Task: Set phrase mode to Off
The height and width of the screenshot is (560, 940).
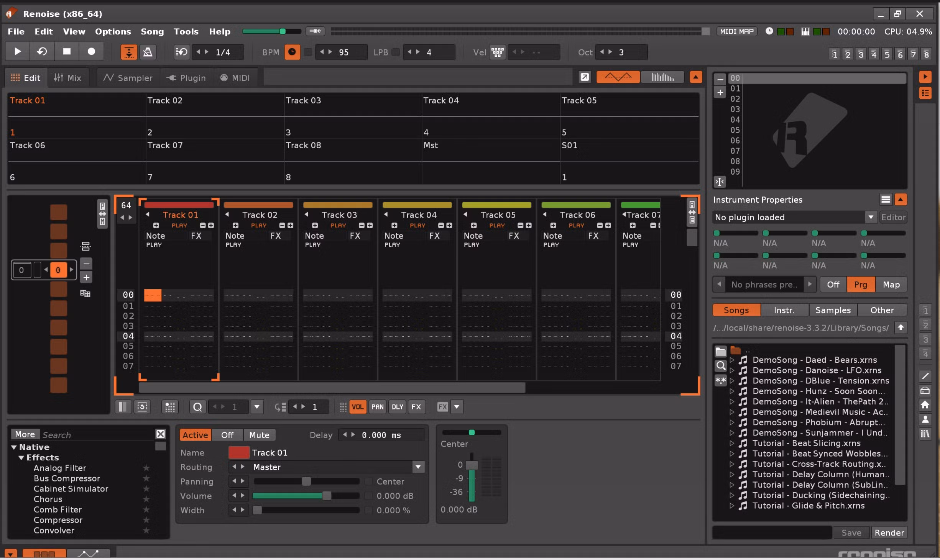Action: pyautogui.click(x=833, y=285)
